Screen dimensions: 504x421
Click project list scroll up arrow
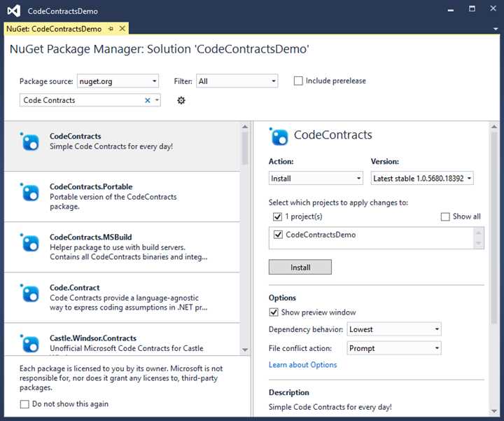[478, 233]
